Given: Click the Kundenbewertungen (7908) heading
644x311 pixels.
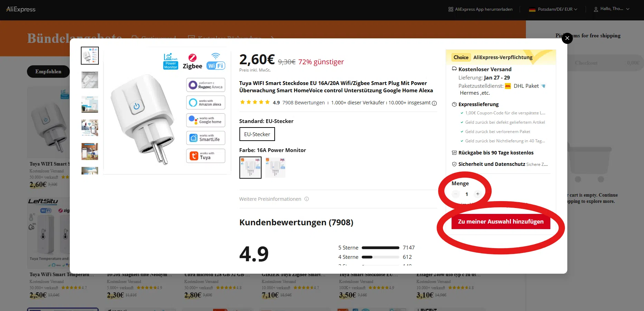Looking at the screenshot, I should pos(296,223).
